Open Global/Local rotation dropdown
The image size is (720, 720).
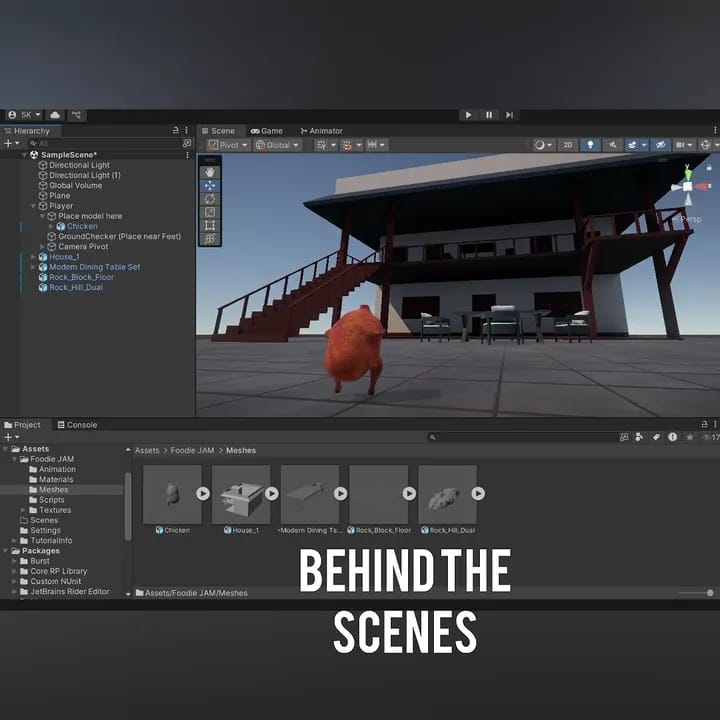click(x=278, y=145)
